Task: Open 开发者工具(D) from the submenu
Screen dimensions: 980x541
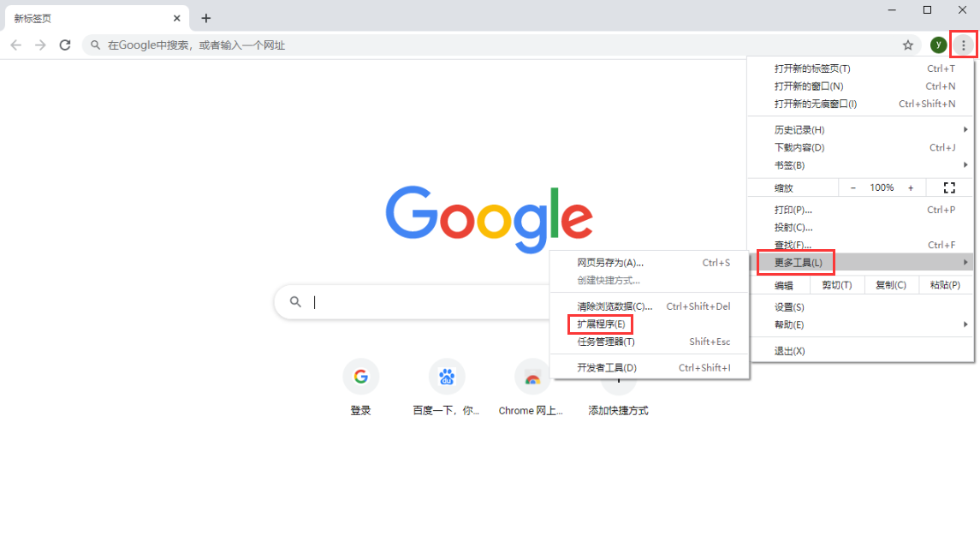Action: tap(650, 368)
